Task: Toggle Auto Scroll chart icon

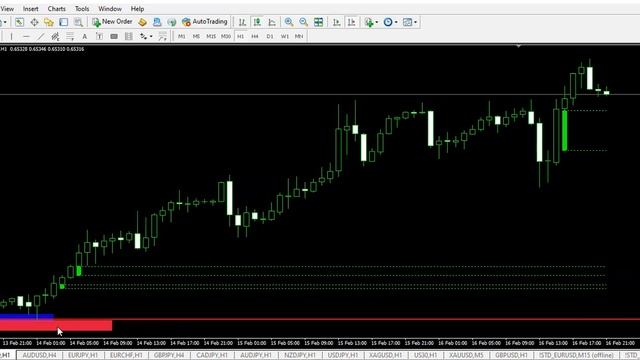Action: click(x=336, y=22)
